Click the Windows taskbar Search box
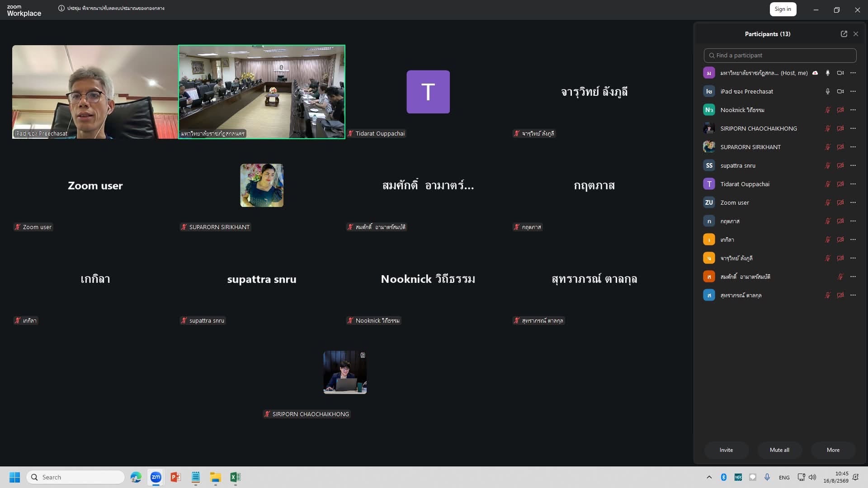 pyautogui.click(x=75, y=477)
